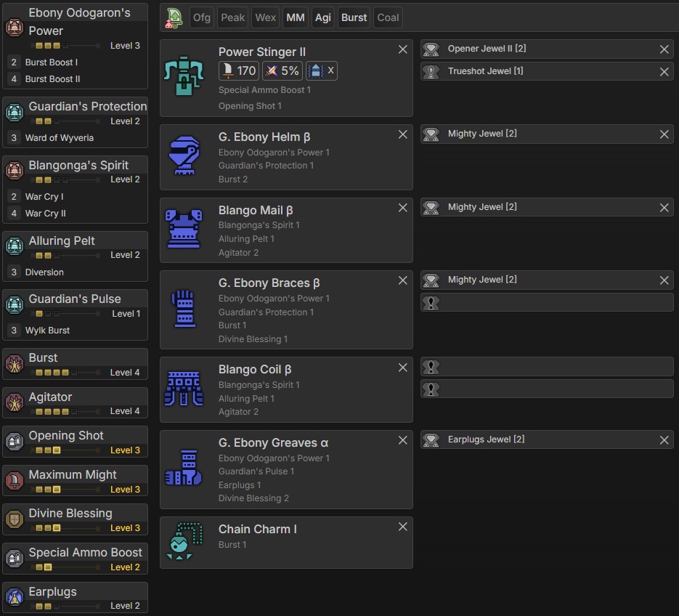Toggle the Agi buff button

(x=322, y=17)
